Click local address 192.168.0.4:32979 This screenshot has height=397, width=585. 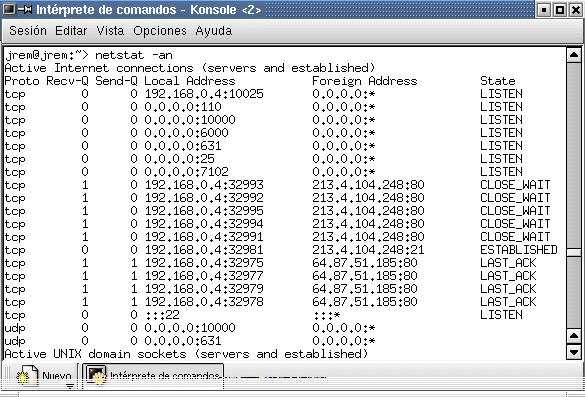[x=204, y=289]
